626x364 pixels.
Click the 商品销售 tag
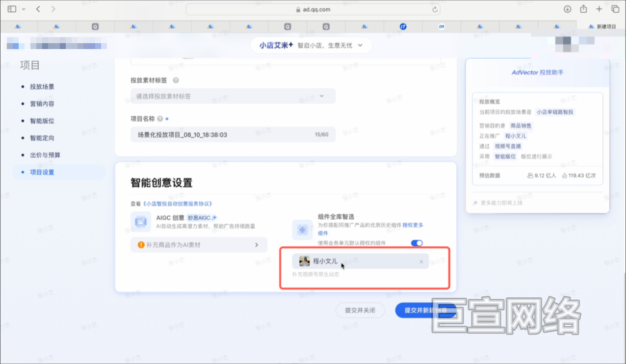[521, 126]
